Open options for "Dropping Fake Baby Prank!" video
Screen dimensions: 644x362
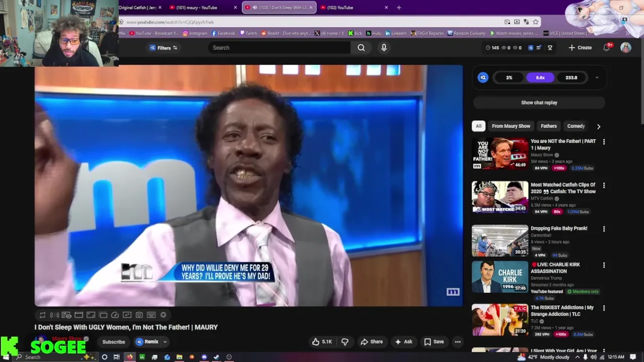[x=604, y=229]
